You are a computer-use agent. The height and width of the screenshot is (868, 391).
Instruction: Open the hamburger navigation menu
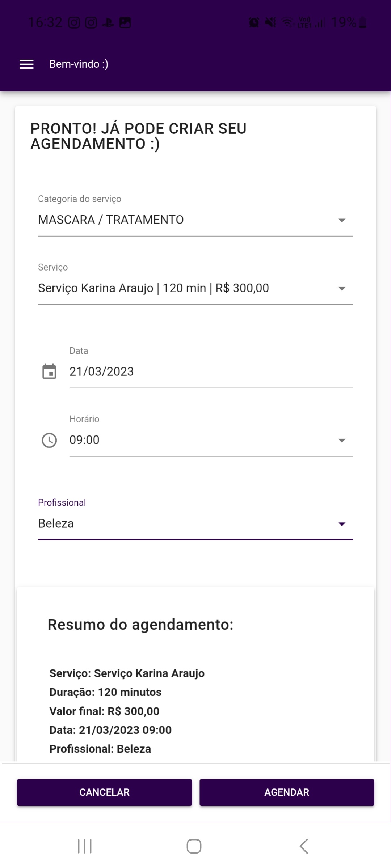pos(26,64)
